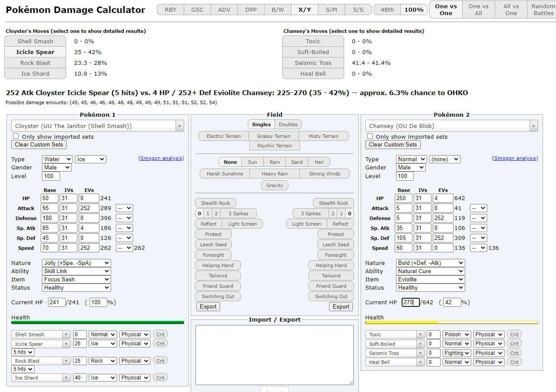Toggle left side Tailwind
The height and width of the screenshot is (392, 556).
218,276
